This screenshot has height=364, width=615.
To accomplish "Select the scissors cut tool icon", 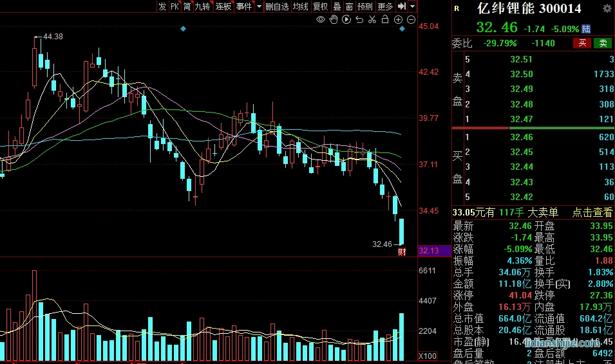I will (x=372, y=20).
